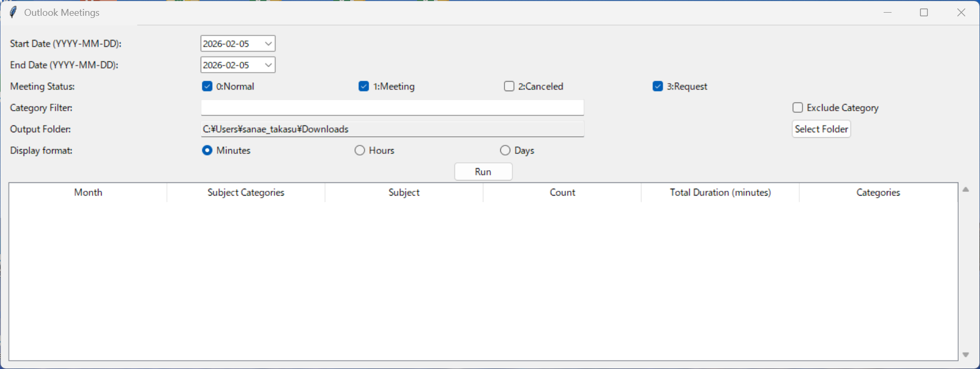Click the Count column header

click(x=562, y=192)
